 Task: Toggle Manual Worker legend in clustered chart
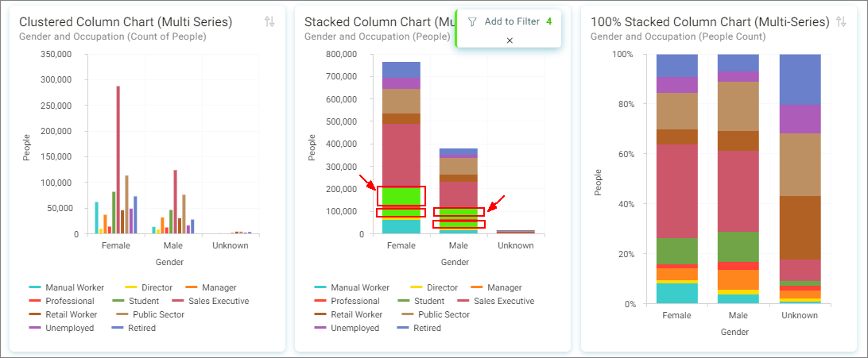(x=67, y=288)
